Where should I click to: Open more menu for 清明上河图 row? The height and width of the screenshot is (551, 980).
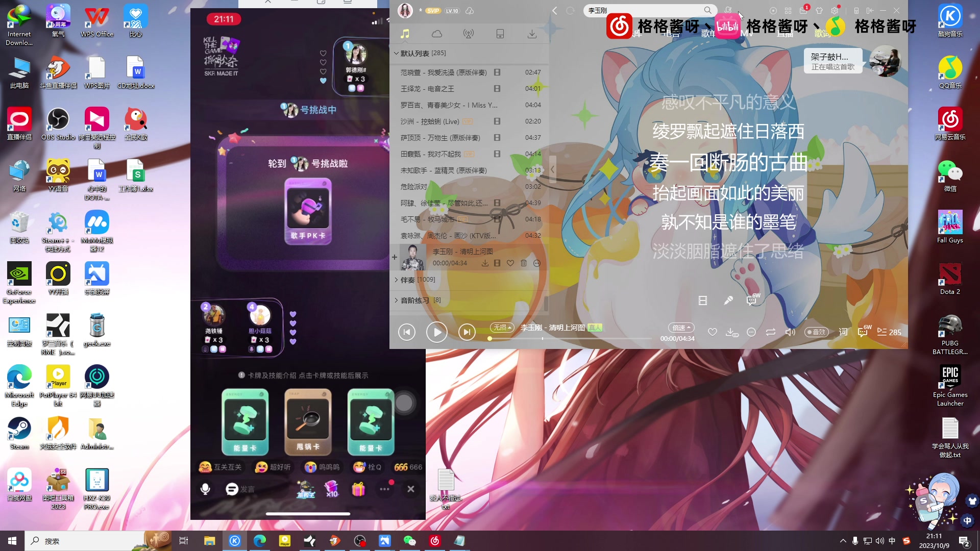[x=537, y=263]
